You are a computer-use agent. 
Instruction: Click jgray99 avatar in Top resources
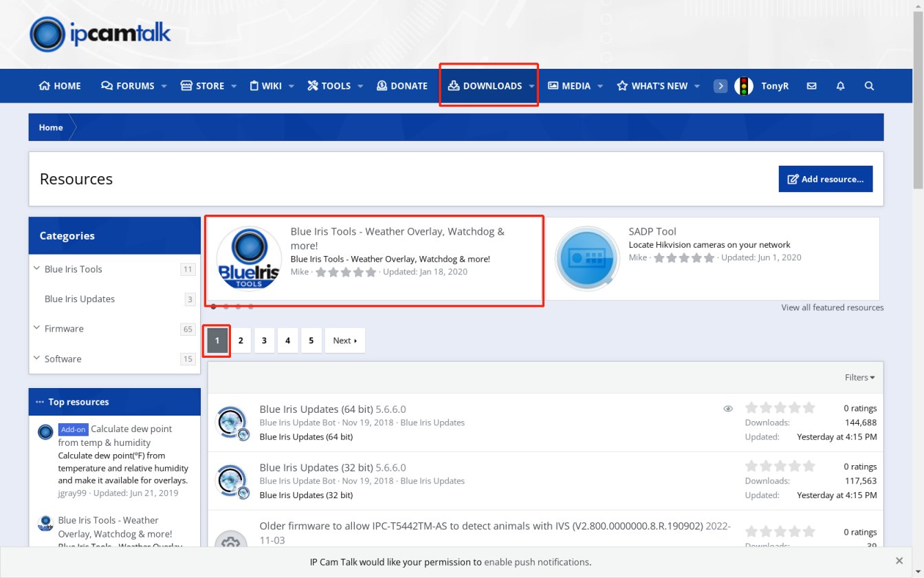(45, 432)
